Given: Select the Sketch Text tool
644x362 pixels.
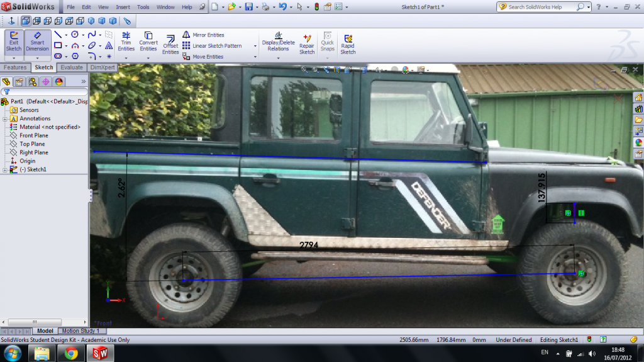Looking at the screenshot, I should (109, 45).
